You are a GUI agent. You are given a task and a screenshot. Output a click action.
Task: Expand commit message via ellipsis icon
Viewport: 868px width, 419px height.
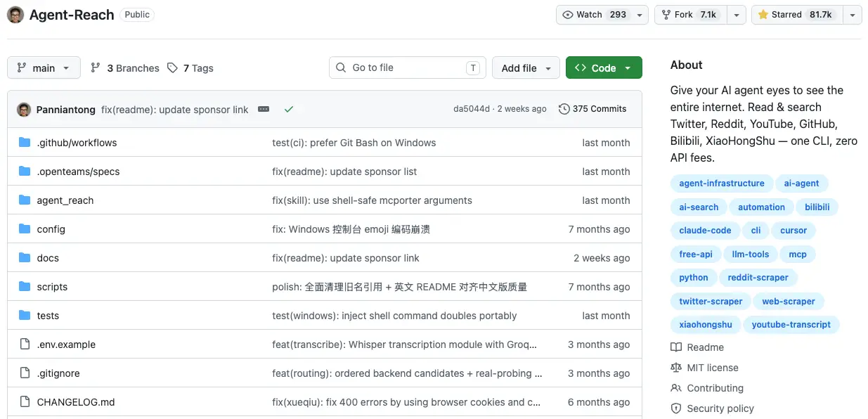(264, 109)
